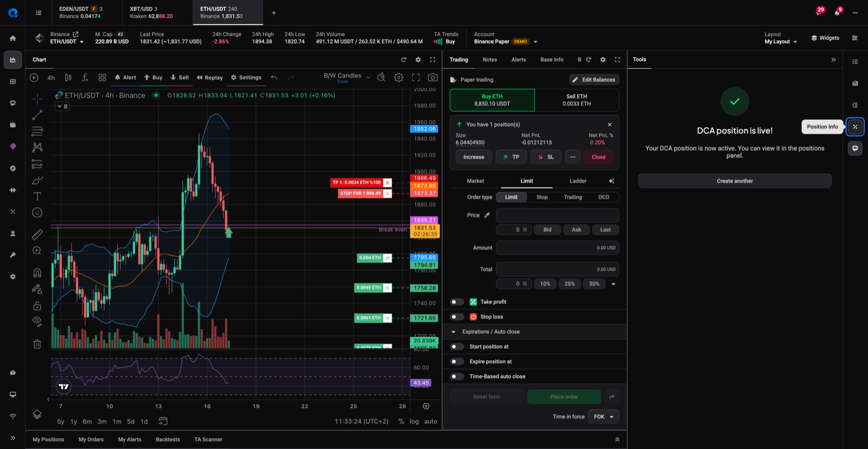Switch to the Alerts tab
This screenshot has width=868, height=449.
coord(518,60)
